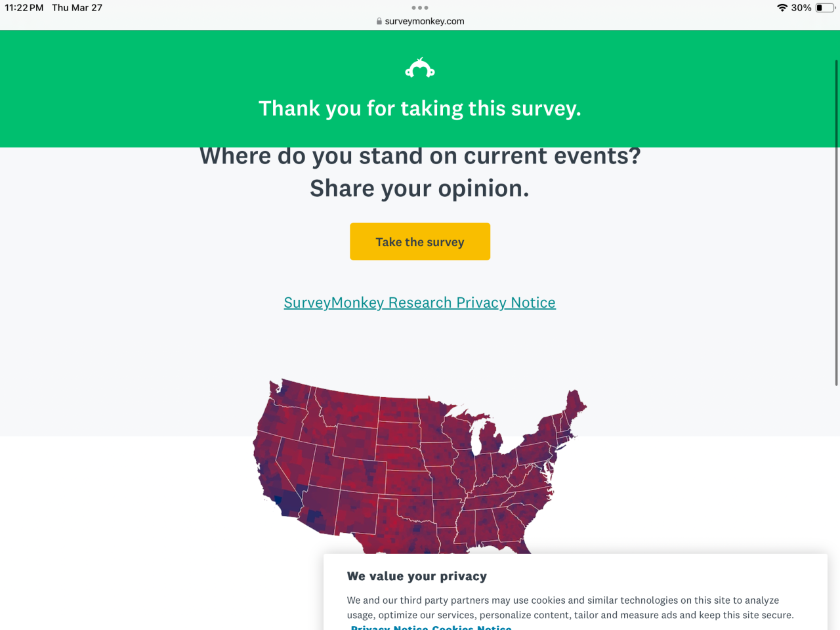The width and height of the screenshot is (840, 630).
Task: Click the lock icon beside surveymonkey.com
Action: coord(379,21)
